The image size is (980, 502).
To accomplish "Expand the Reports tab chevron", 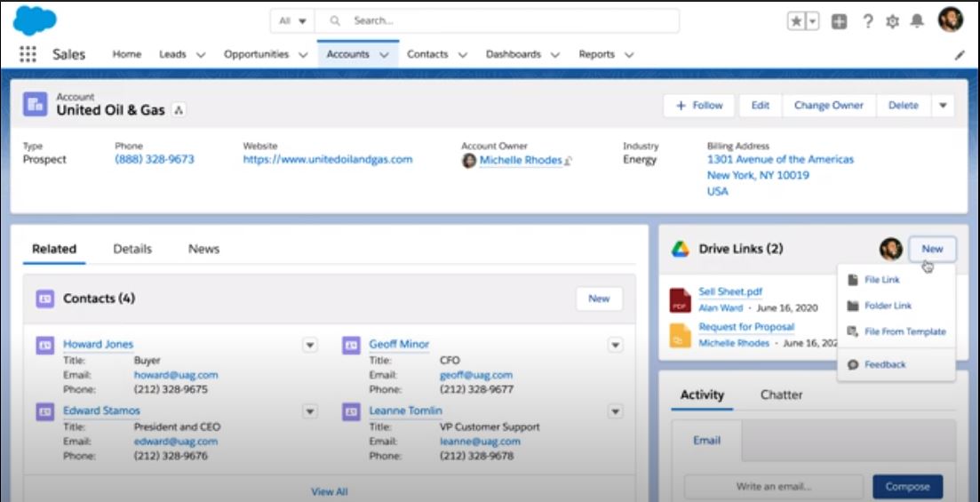I will point(629,55).
